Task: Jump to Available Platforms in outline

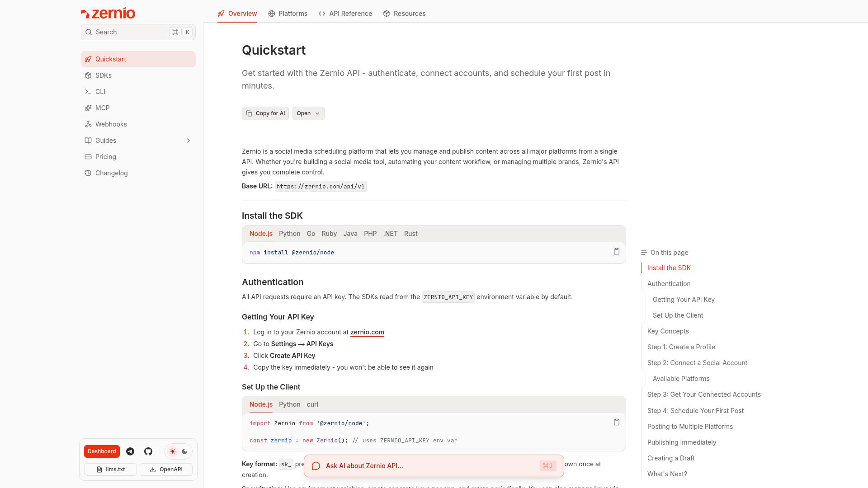Action: [681, 379]
